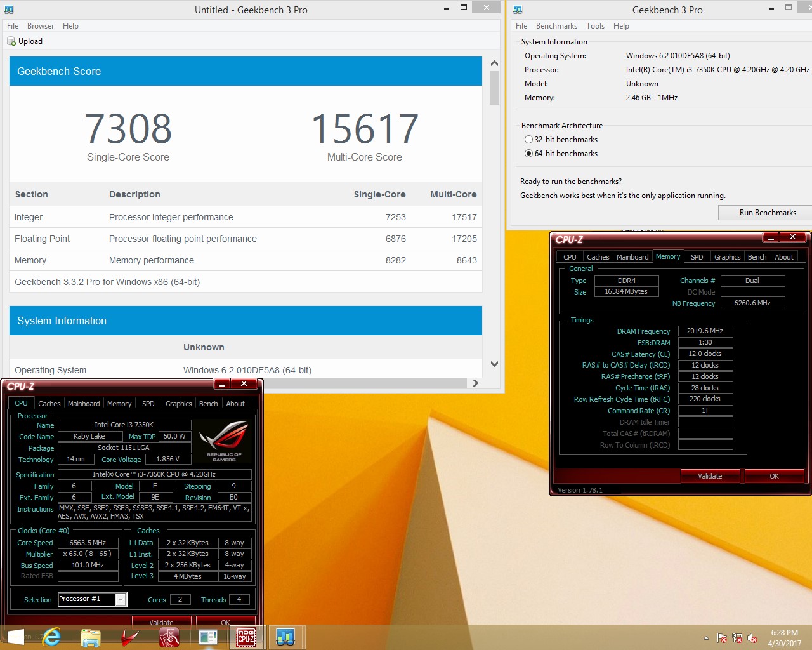The width and height of the screenshot is (812, 650).
Task: Click the Core Voltage 1.856 V value
Action: pyautogui.click(x=168, y=459)
